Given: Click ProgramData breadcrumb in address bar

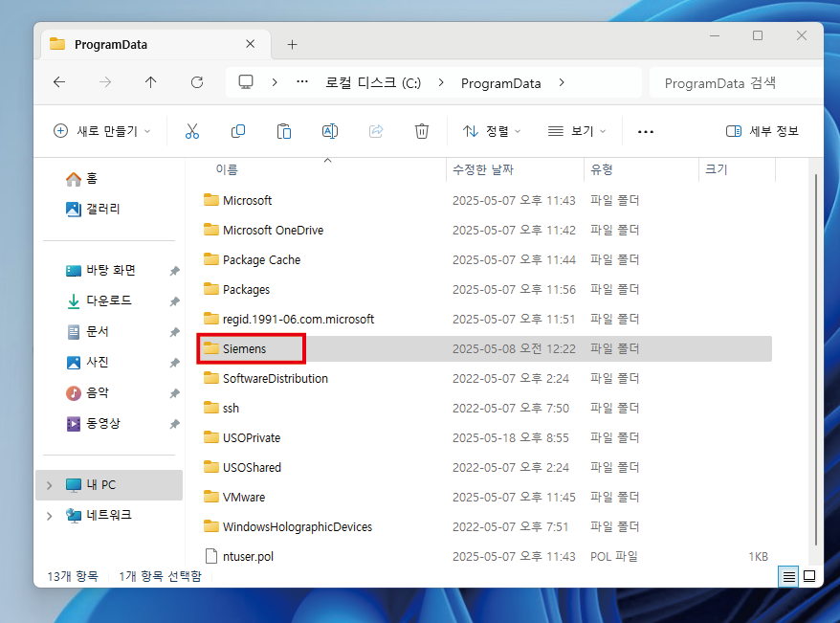Looking at the screenshot, I should click(501, 83).
